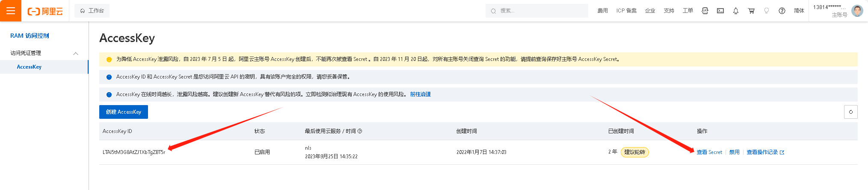Click the 已启用 status cell

(262, 152)
